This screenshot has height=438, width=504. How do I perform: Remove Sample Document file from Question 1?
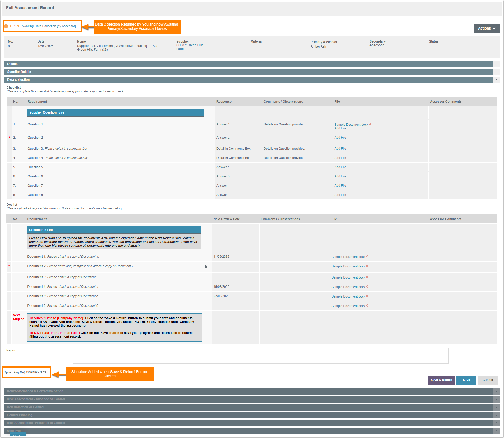(370, 124)
